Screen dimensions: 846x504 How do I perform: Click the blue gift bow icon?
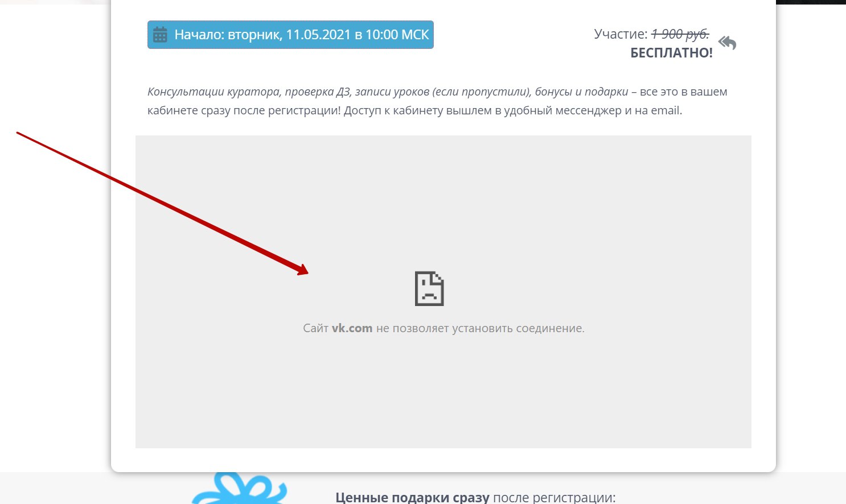[239, 488]
